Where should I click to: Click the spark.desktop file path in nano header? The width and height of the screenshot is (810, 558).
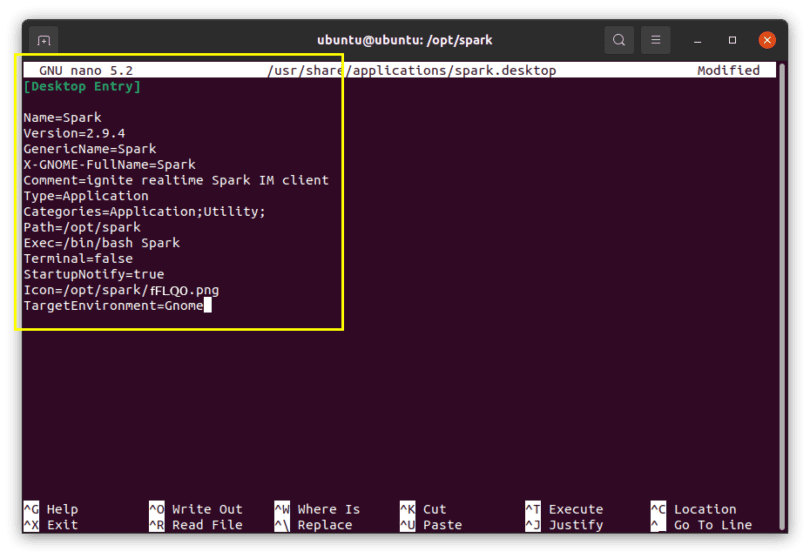pos(412,71)
